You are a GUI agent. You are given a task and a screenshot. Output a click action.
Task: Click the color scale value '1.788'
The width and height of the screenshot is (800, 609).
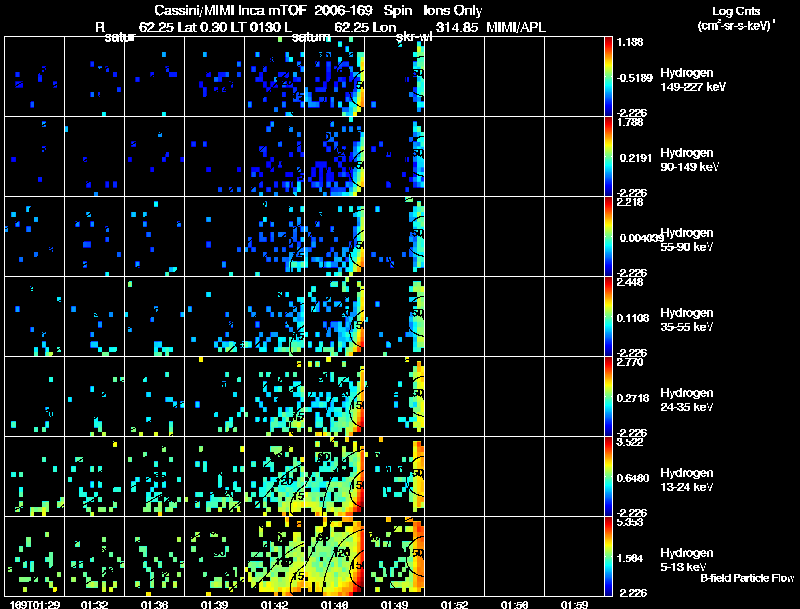pyautogui.click(x=631, y=122)
